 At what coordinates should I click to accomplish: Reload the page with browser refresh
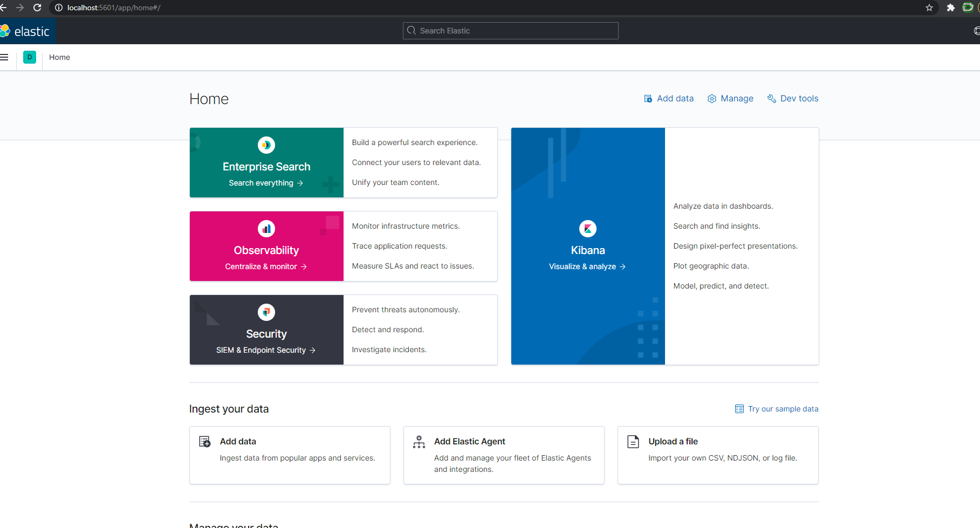37,8
